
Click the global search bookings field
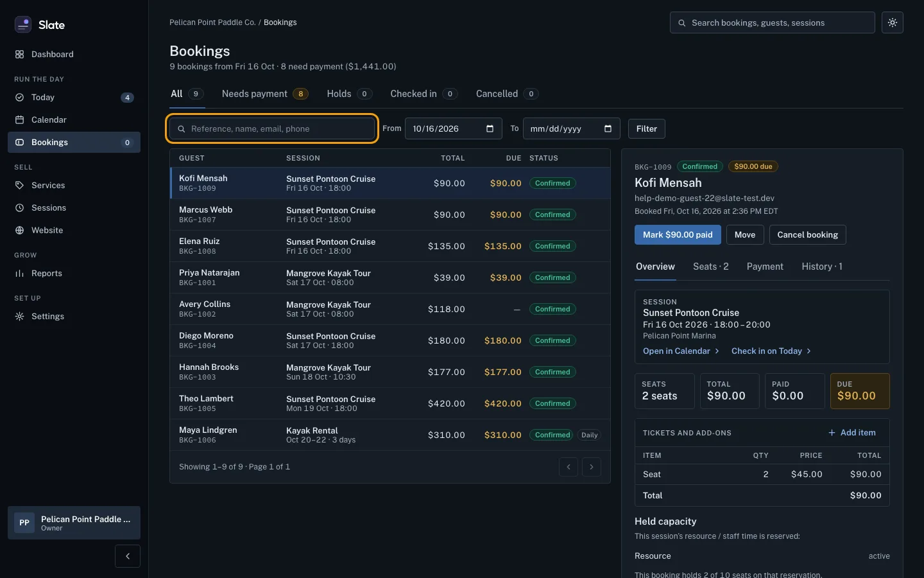click(x=773, y=22)
